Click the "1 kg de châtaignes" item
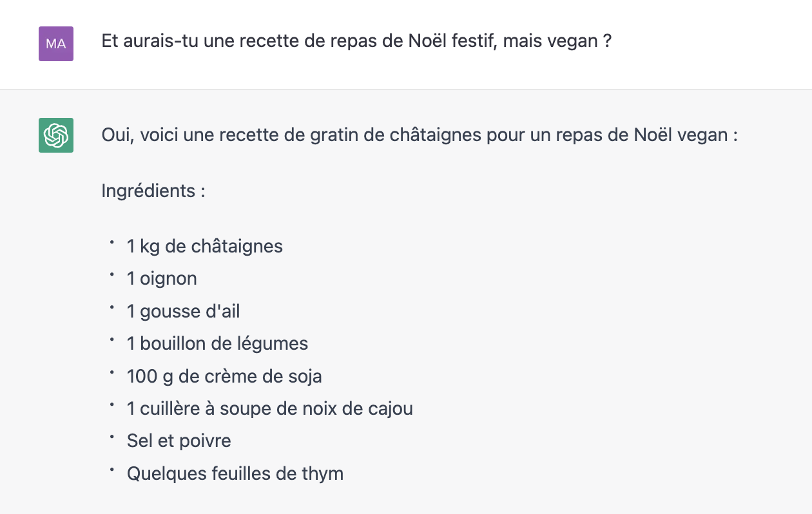 coord(205,246)
